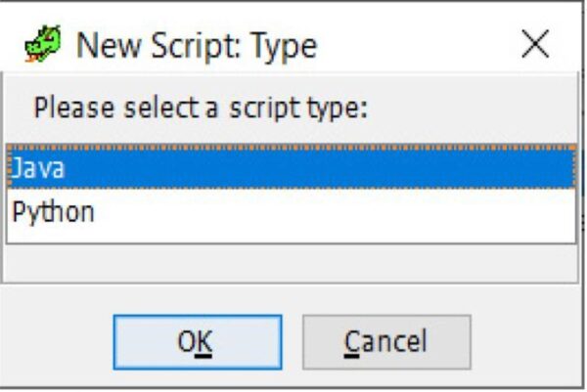Select Java from the script type list
587x392 pixels.
(x=292, y=167)
